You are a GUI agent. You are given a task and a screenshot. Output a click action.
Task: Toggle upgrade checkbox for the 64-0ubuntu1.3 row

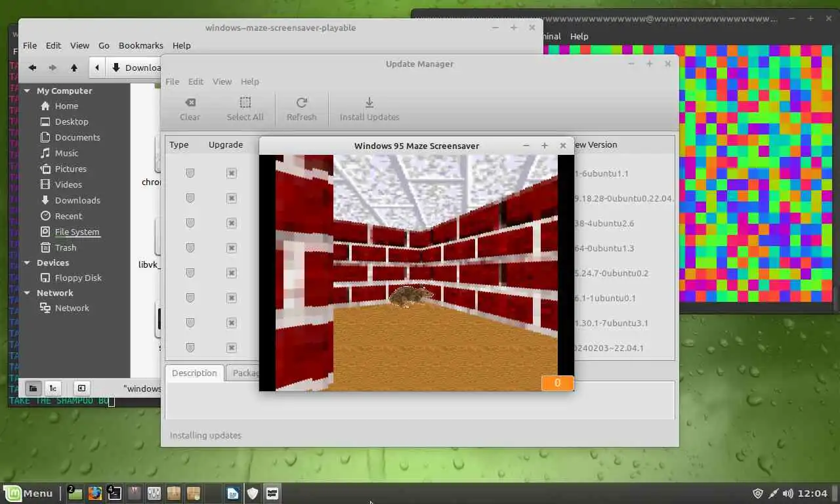(231, 248)
